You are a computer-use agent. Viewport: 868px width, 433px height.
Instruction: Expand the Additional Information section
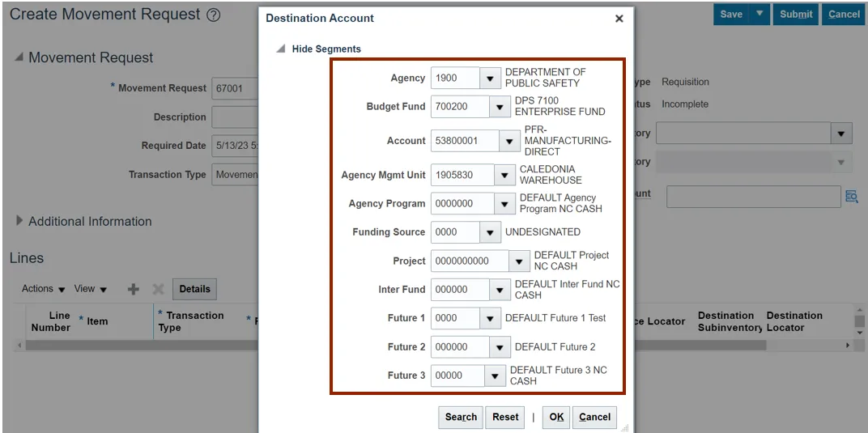[19, 221]
